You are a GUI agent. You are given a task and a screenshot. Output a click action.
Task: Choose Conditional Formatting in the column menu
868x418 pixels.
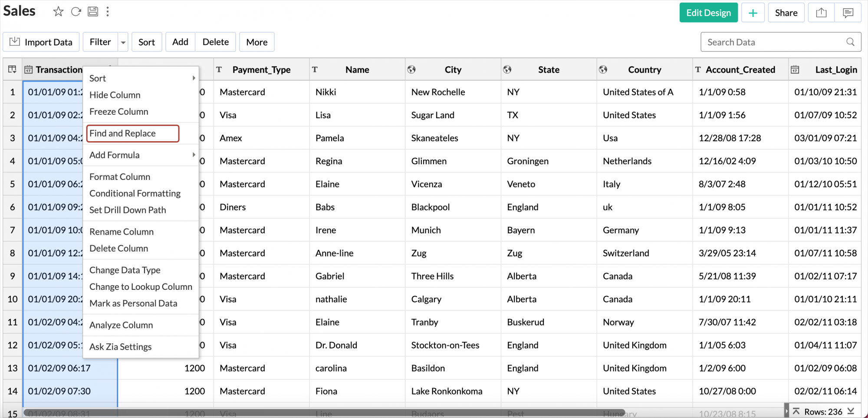point(135,193)
